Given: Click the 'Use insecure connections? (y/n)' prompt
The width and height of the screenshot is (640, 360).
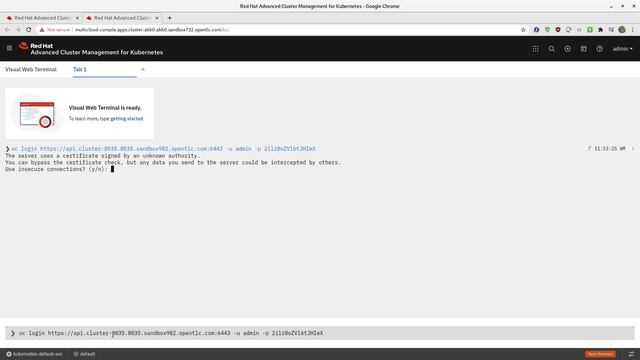Looking at the screenshot, I should click(x=57, y=169).
